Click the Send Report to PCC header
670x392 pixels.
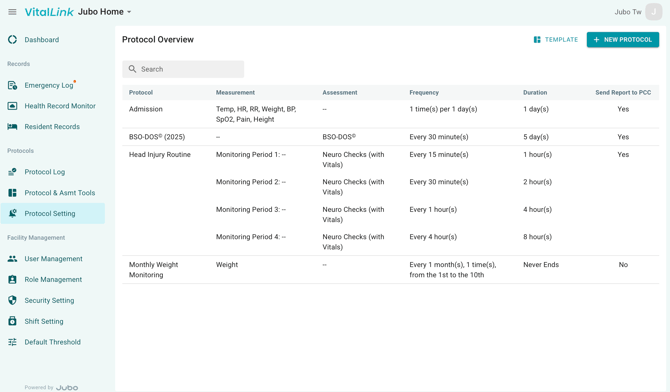click(623, 92)
